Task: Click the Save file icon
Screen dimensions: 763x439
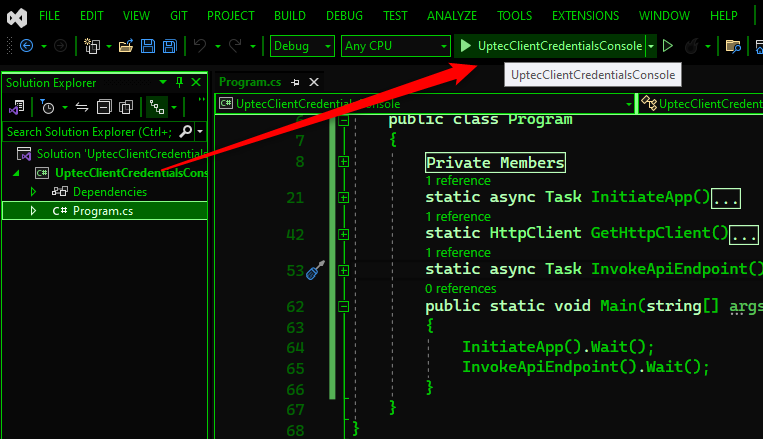Action: (x=148, y=46)
